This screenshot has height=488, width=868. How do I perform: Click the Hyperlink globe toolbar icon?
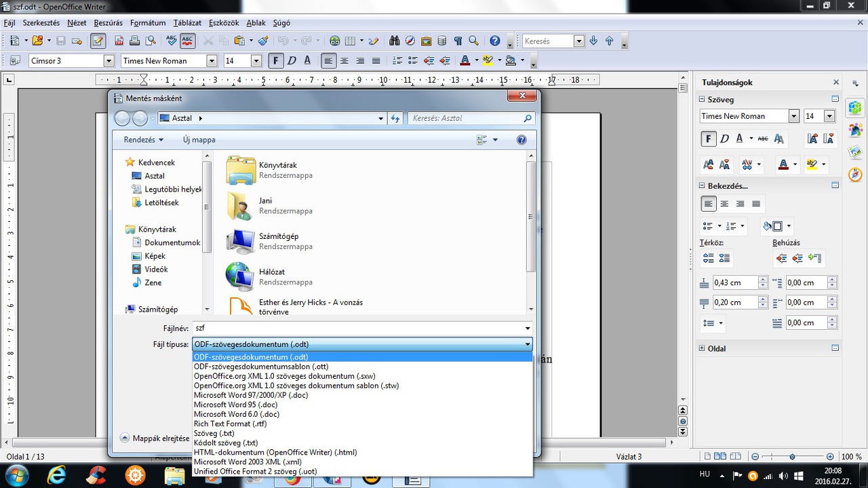click(x=334, y=41)
